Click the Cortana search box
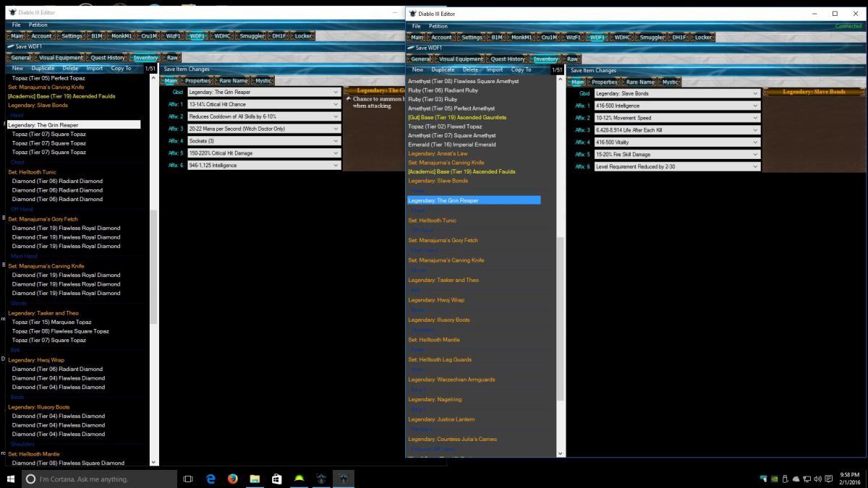Viewport: 868px width, 488px height. point(101,479)
